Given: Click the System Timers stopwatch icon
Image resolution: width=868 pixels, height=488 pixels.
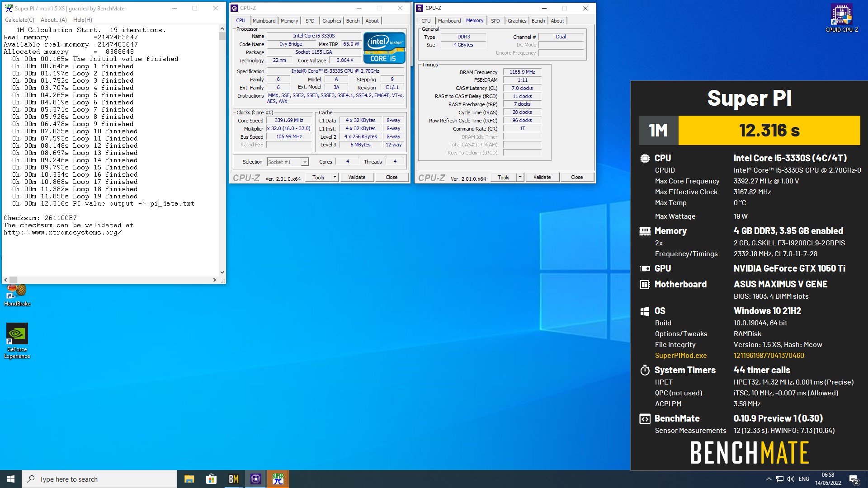Looking at the screenshot, I should (645, 371).
